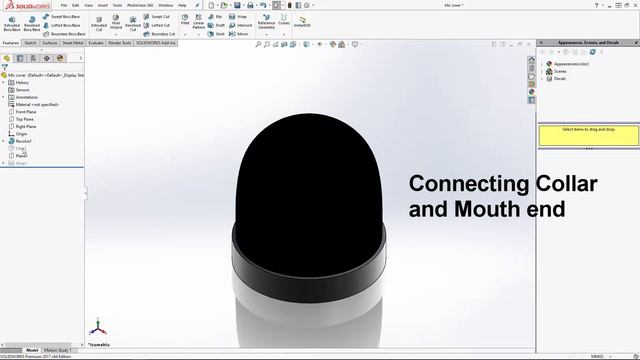The image size is (640, 360).
Task: Click the New document icon
Action: pyautogui.click(x=211, y=5)
